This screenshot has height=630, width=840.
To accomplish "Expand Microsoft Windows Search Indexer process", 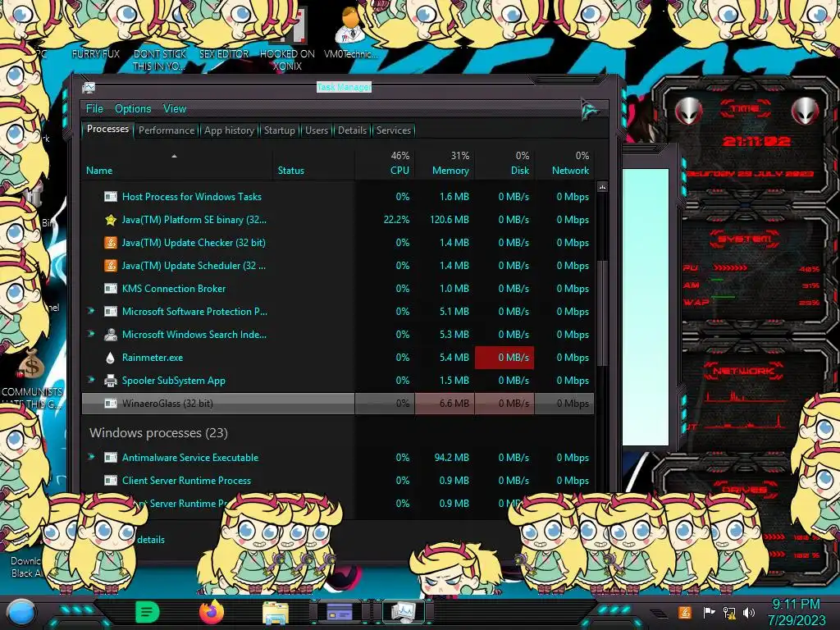I will (x=91, y=334).
